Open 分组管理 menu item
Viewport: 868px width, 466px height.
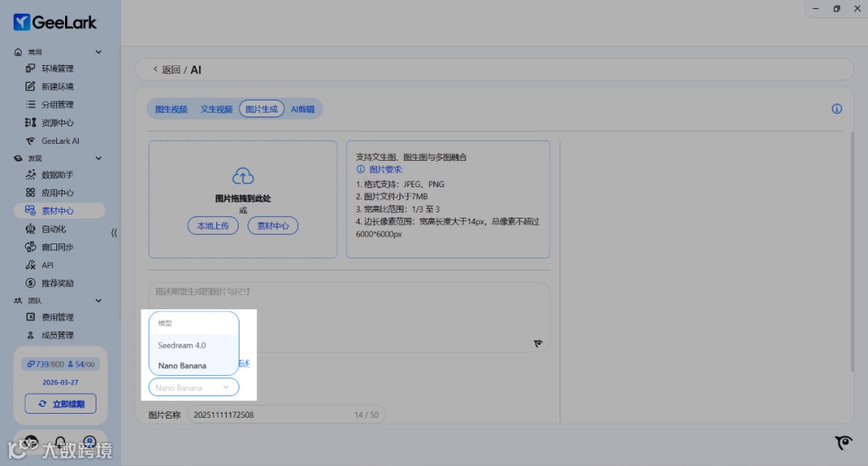click(x=58, y=104)
